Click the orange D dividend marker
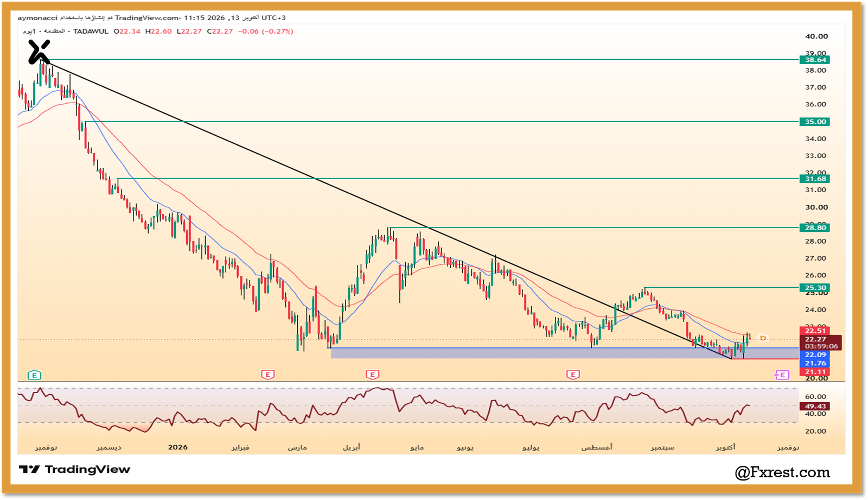 point(763,338)
